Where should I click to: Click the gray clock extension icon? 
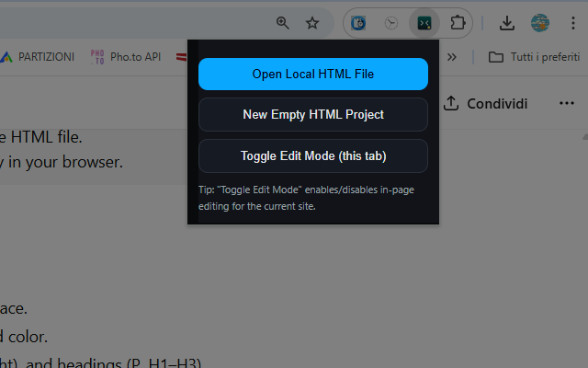(391, 23)
